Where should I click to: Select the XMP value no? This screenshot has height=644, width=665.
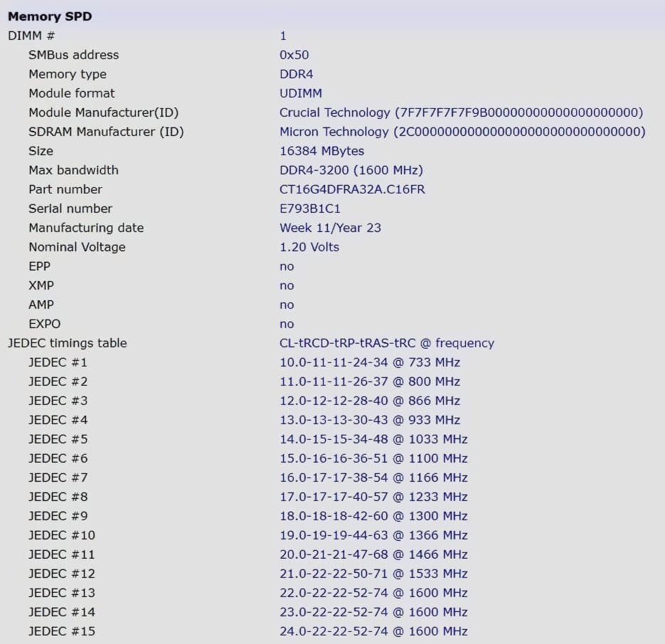tap(287, 285)
